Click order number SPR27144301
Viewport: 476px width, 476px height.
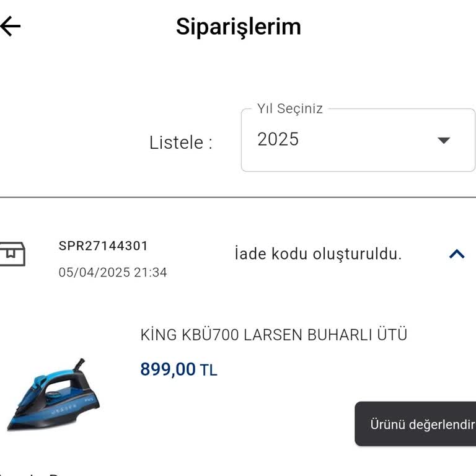pos(104,246)
